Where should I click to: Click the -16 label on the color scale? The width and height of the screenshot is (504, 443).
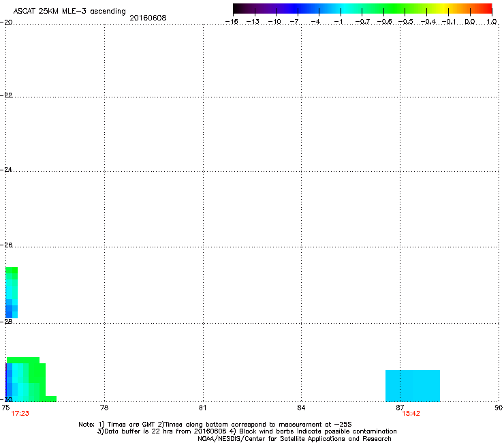point(232,22)
